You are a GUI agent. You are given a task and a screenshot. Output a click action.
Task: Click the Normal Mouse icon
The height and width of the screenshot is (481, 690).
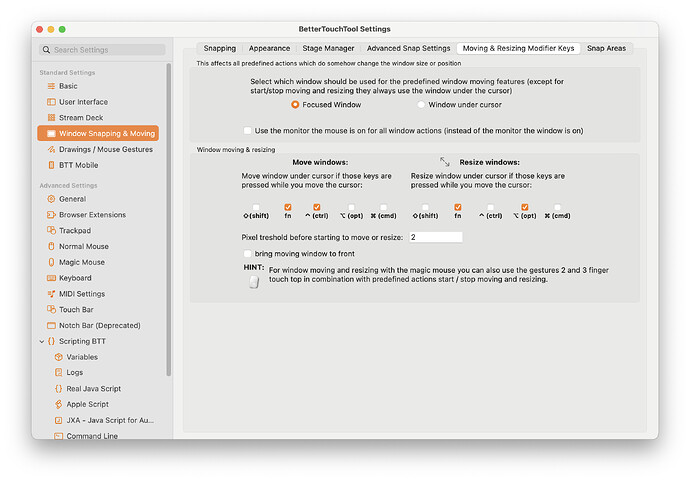[51, 246]
